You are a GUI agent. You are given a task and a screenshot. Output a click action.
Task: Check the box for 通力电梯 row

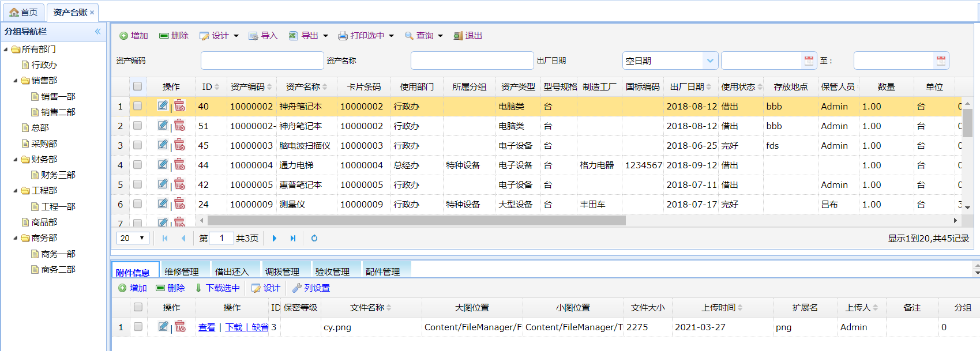coord(137,165)
